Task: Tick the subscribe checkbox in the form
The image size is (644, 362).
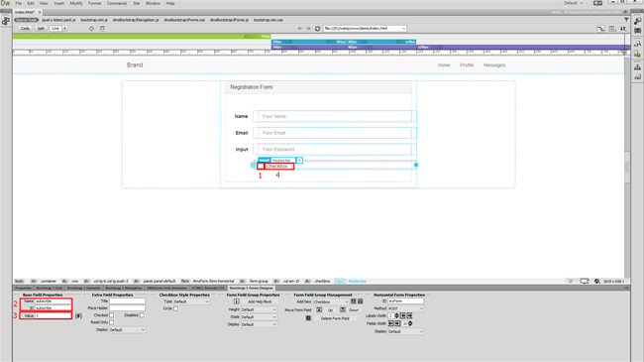Action: click(x=261, y=166)
